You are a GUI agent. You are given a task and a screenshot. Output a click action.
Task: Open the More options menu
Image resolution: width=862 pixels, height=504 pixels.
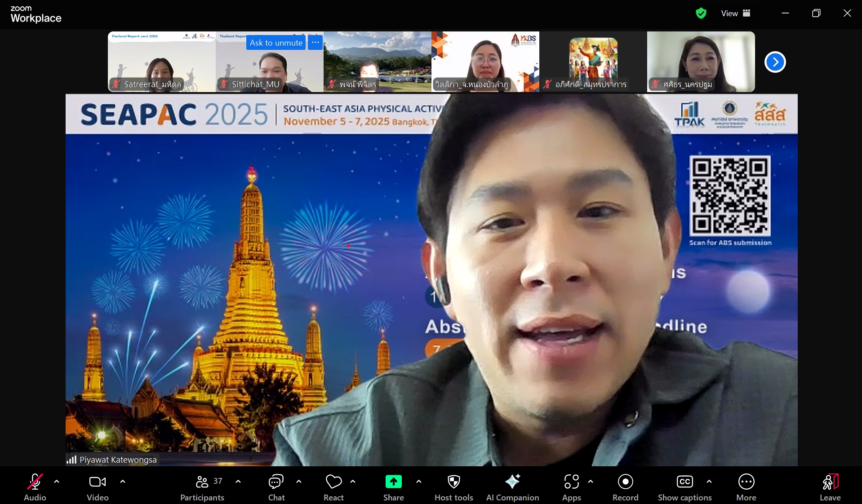746,486
